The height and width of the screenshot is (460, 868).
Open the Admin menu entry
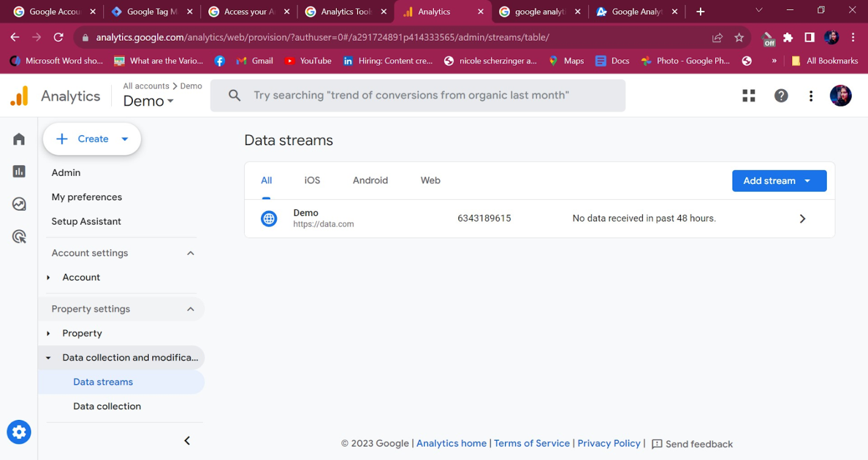pyautogui.click(x=66, y=173)
